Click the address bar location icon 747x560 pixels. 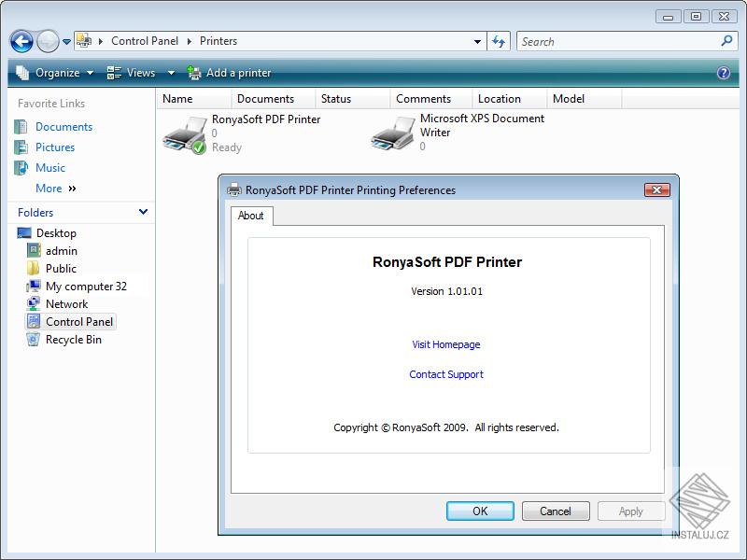click(84, 41)
